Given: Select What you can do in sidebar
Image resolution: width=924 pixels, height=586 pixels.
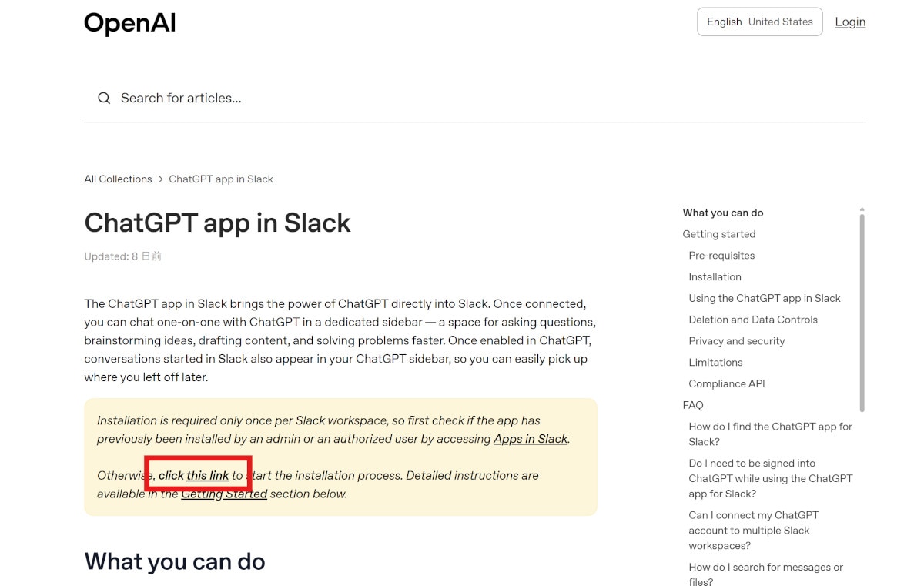Looking at the screenshot, I should coord(722,213).
